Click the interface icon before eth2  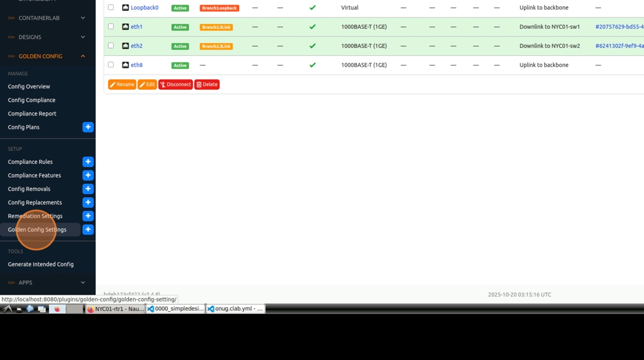coord(125,45)
